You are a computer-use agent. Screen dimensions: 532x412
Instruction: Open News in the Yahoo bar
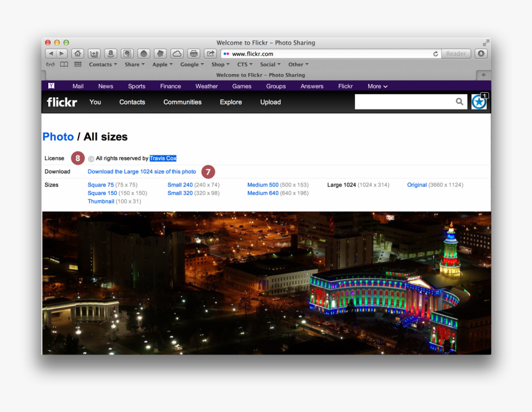[106, 86]
